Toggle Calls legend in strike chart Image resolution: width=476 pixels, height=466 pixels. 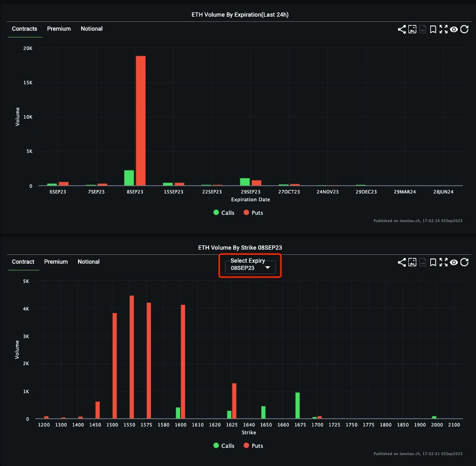coord(224,446)
